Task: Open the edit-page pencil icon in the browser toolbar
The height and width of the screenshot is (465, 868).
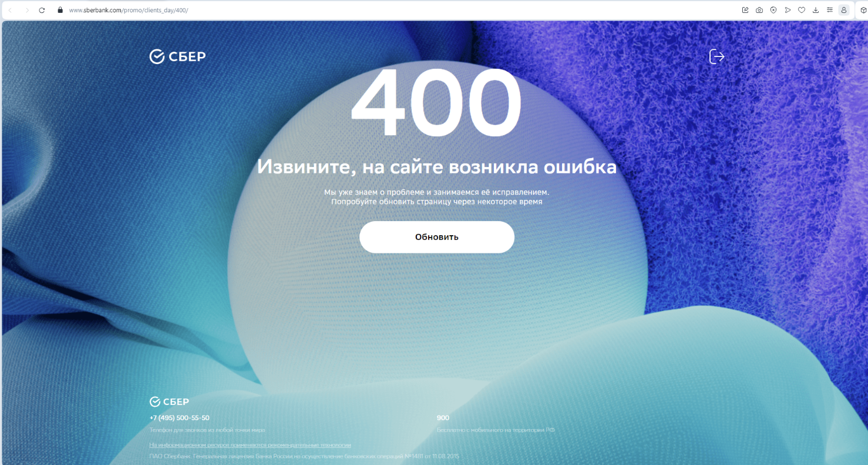Action: coord(745,10)
